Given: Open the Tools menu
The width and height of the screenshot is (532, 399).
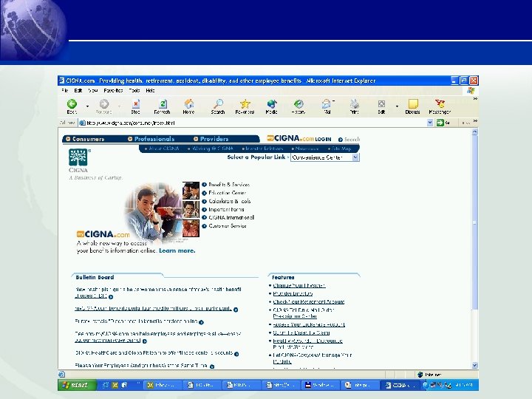Looking at the screenshot, I should (134, 91).
